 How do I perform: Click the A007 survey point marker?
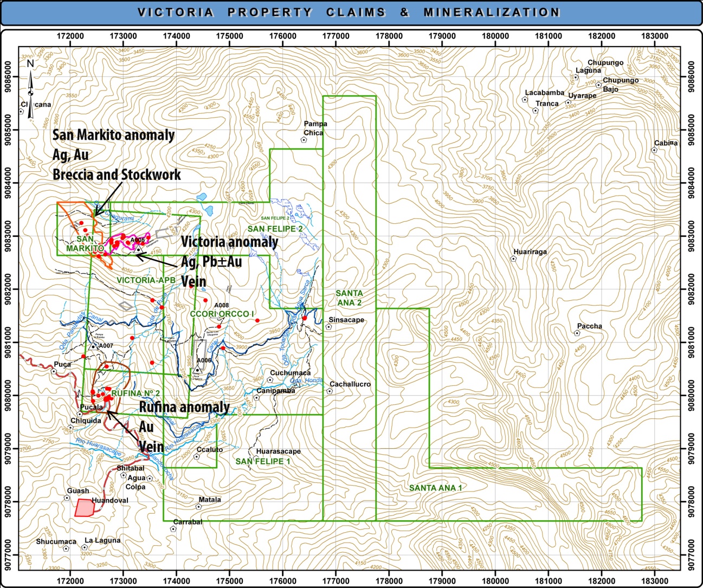click(94, 346)
